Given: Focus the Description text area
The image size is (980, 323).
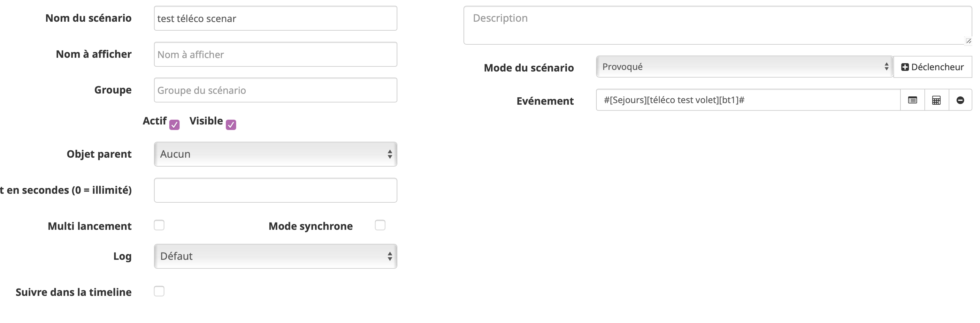Looking at the screenshot, I should coord(717,25).
